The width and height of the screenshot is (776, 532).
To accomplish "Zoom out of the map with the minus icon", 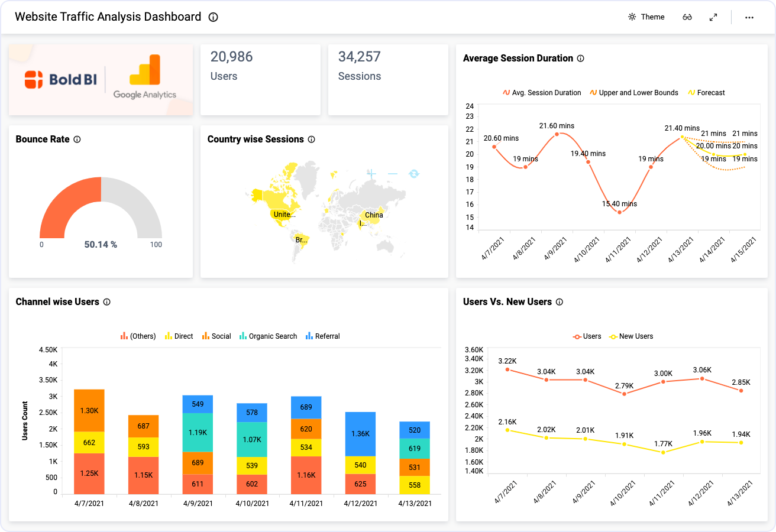I will click(x=393, y=174).
